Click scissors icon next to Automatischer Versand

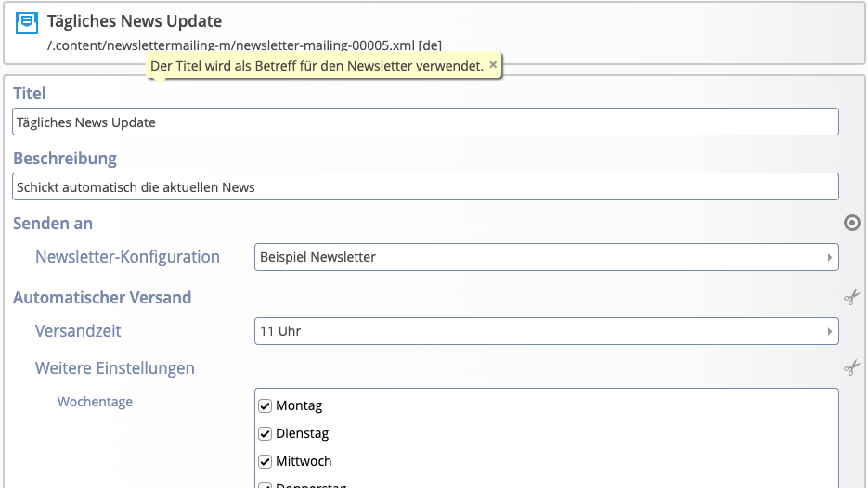coord(851,298)
